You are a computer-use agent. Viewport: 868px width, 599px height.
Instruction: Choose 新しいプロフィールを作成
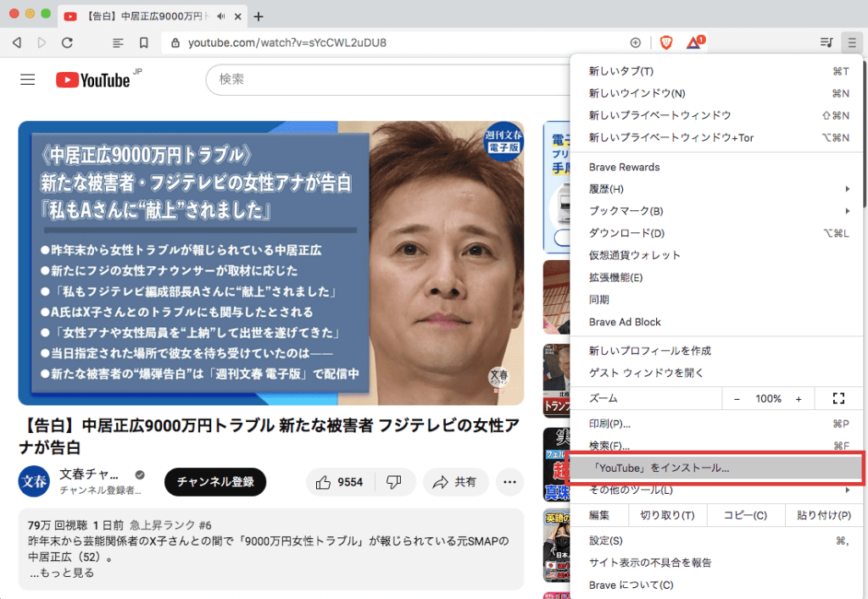717,351
